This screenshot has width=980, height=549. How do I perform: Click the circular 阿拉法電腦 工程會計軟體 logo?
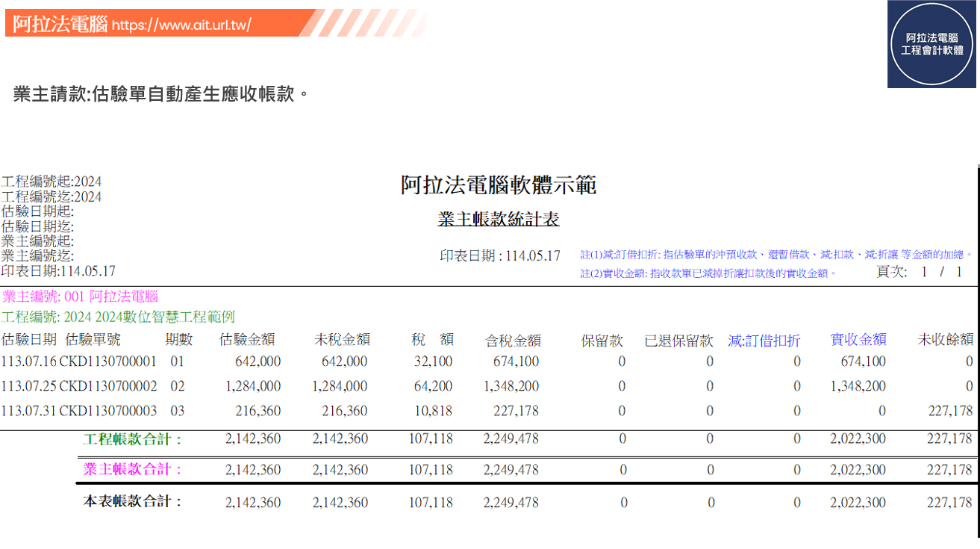pyautogui.click(x=933, y=44)
